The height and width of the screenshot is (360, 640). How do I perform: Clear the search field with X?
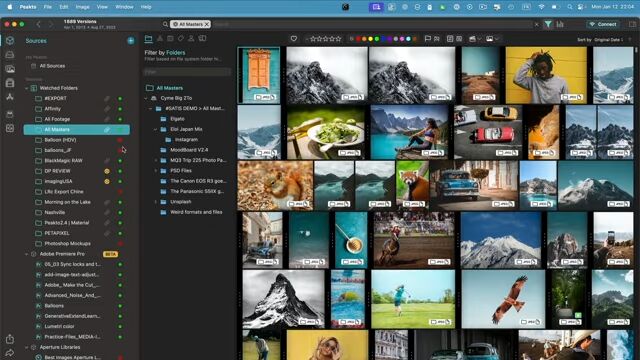point(536,24)
